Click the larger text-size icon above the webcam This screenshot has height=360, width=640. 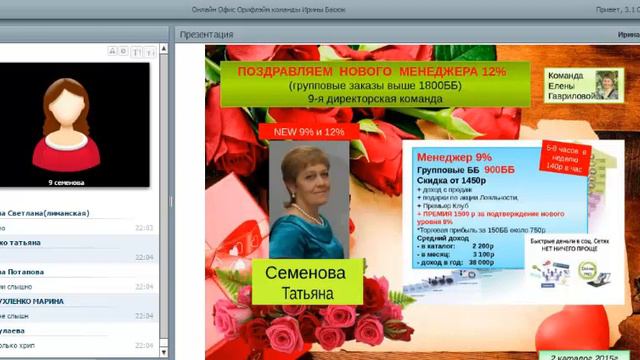pyautogui.click(x=137, y=51)
